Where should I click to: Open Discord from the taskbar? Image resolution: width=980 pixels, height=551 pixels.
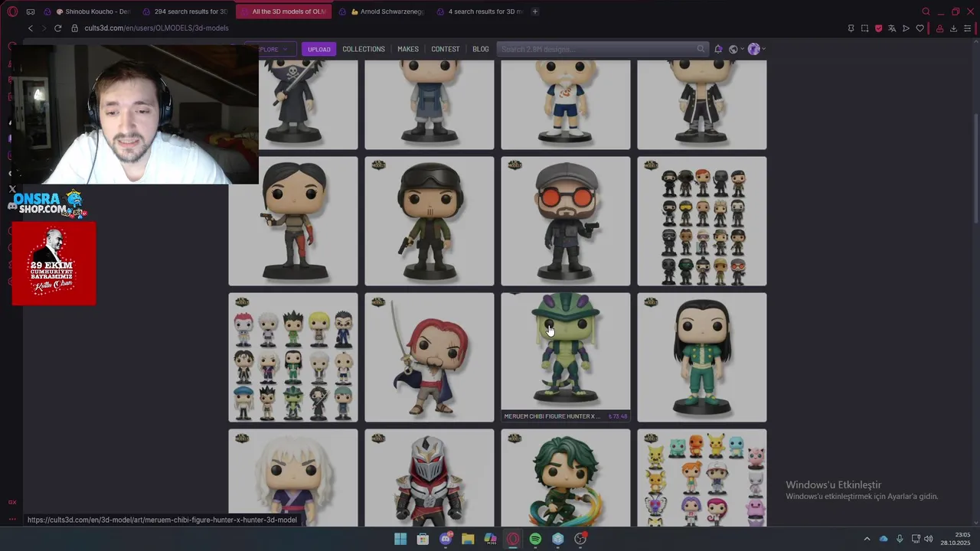pos(446,539)
